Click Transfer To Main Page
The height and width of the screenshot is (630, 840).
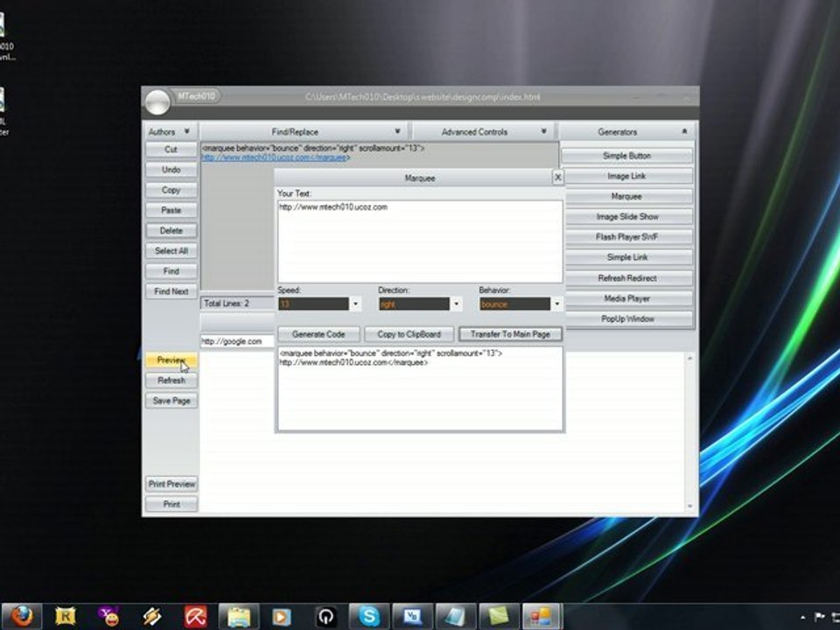click(x=510, y=334)
